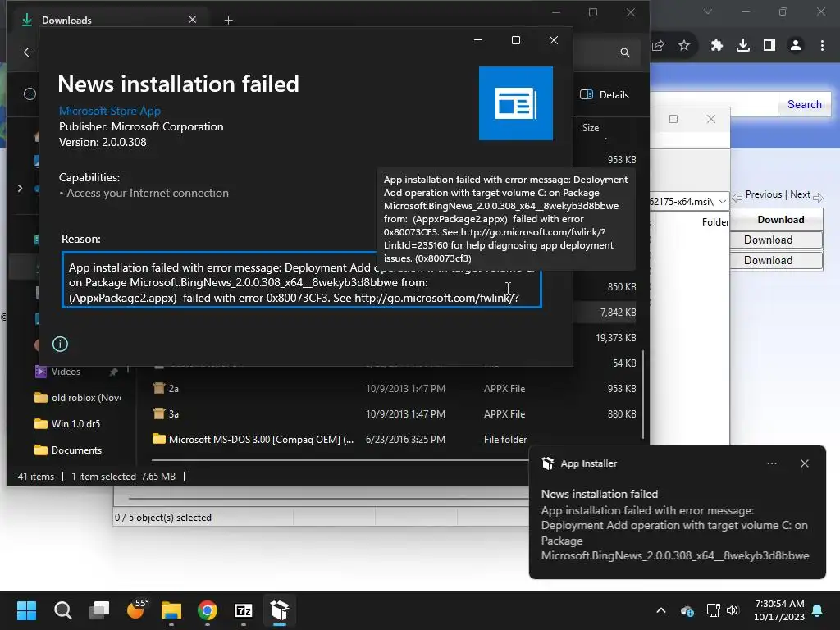
Task: Open old roblox folder in sidebar
Action: [x=78, y=398]
